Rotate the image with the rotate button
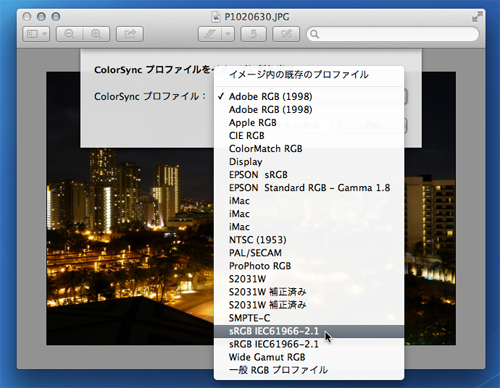The image size is (500, 388). tap(253, 34)
